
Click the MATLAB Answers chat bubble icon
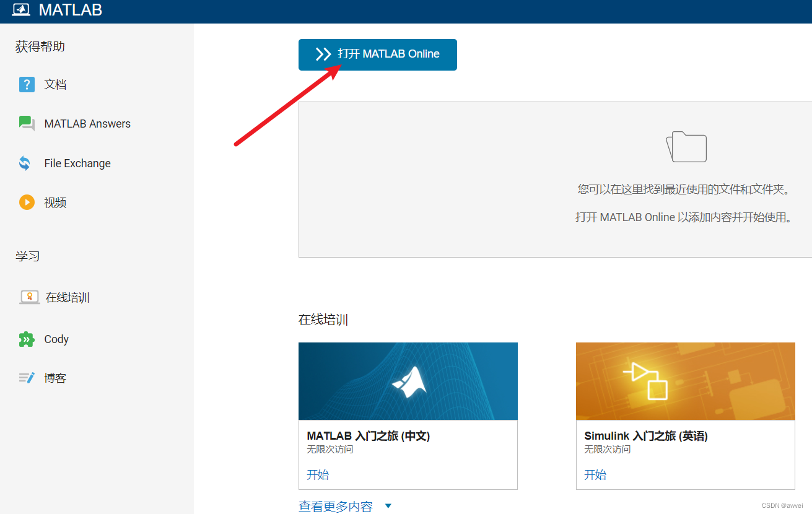(x=27, y=123)
